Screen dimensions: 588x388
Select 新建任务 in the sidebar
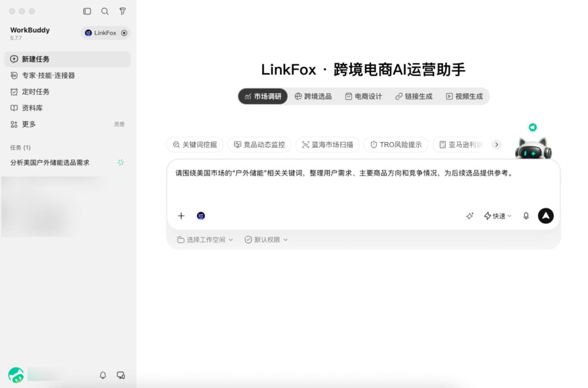(67, 59)
